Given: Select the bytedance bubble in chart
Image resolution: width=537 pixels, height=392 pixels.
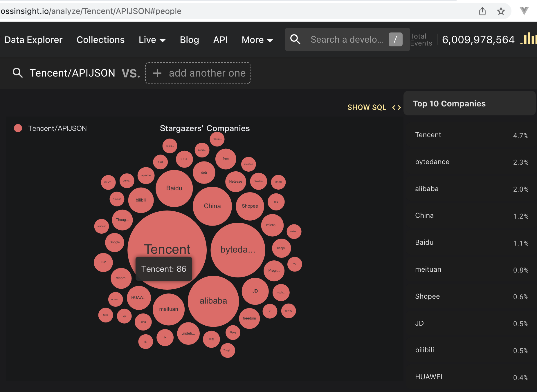Looking at the screenshot, I should 238,250.
